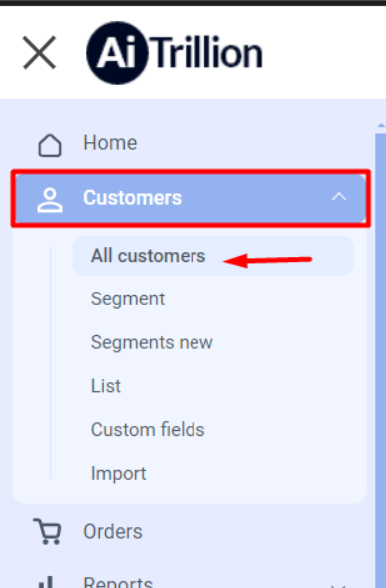Screen dimensions: 386x588
Task: Click the sidebar vertical scrollbar track
Action: point(381,360)
